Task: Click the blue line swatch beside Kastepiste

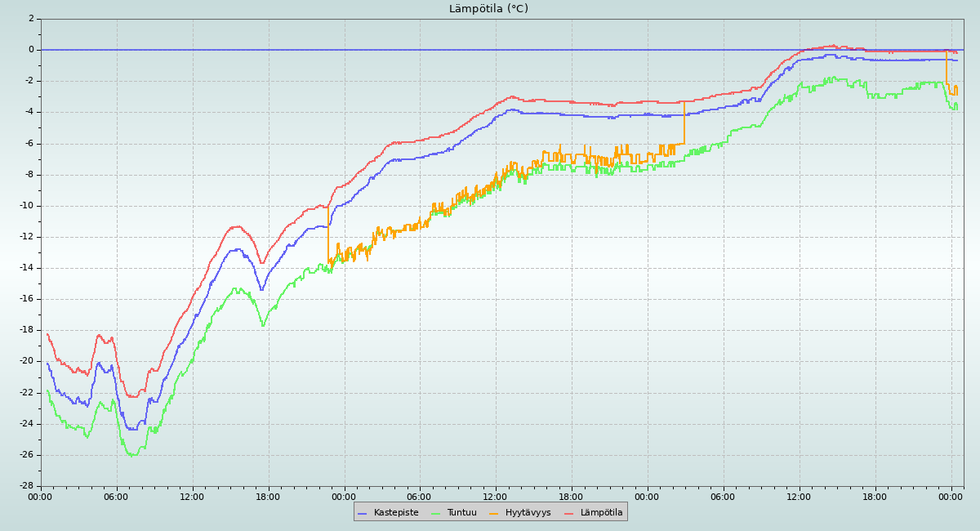Action: click(x=363, y=513)
